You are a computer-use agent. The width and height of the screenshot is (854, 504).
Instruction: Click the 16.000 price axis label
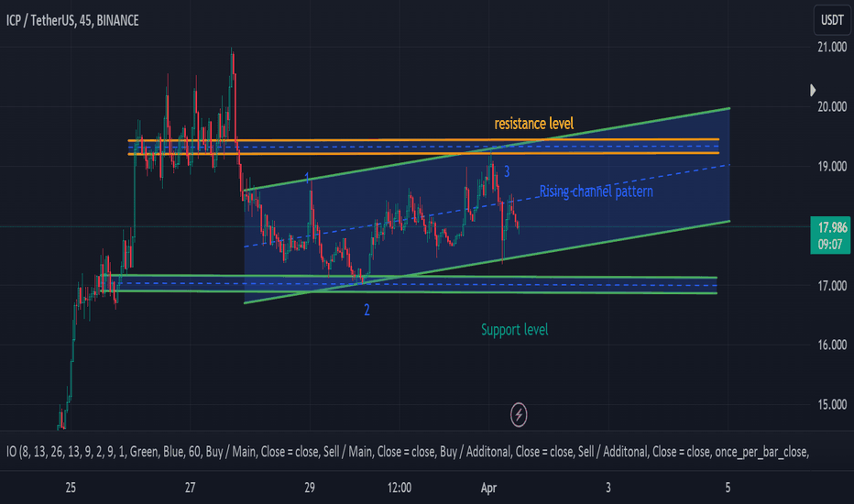pyautogui.click(x=832, y=345)
